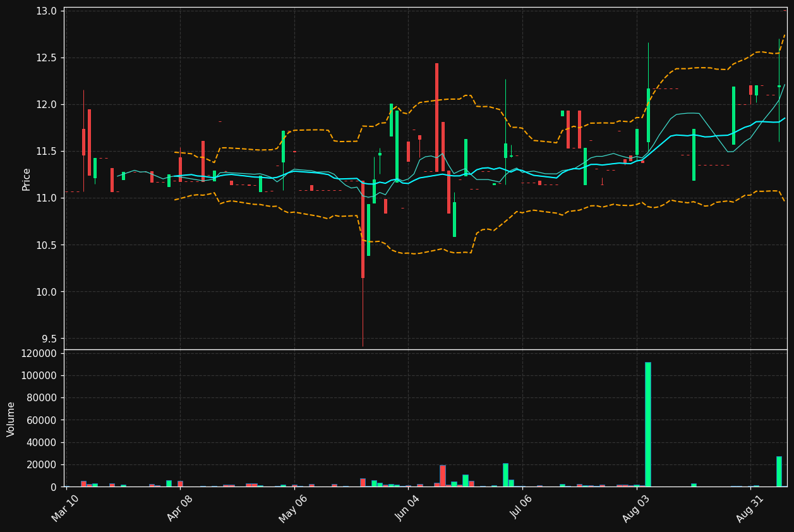Click the May 06 date label
The image size is (794, 532).
tap(293, 509)
